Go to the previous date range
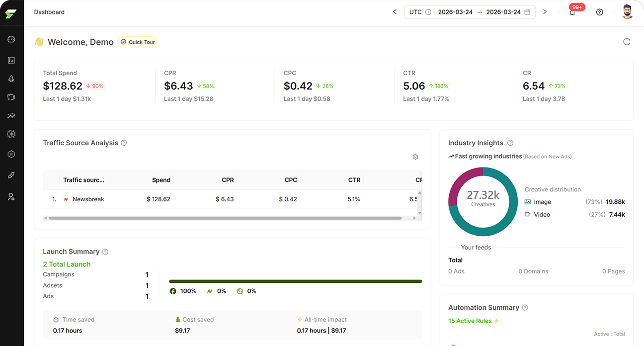This screenshot has width=644, height=346. coord(395,12)
